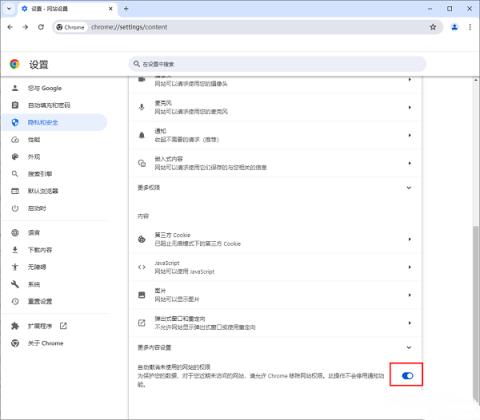Open 语言 language settings
The image size is (480, 420).
(34, 233)
